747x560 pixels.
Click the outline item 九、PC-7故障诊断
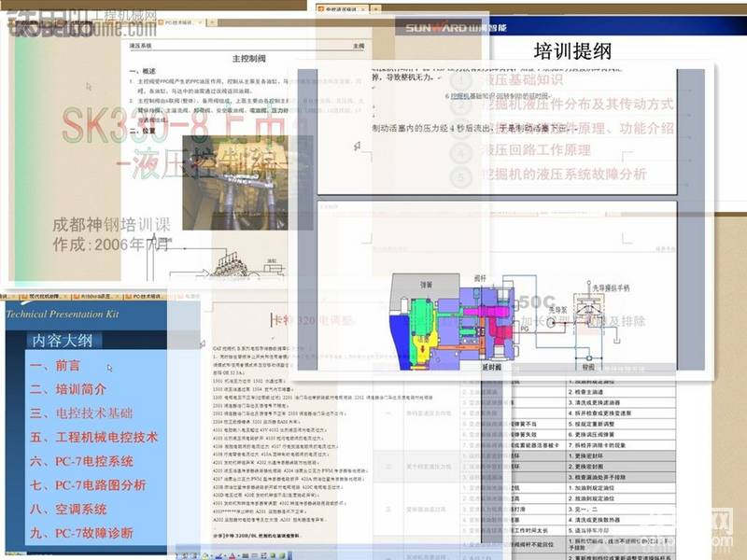click(x=81, y=533)
